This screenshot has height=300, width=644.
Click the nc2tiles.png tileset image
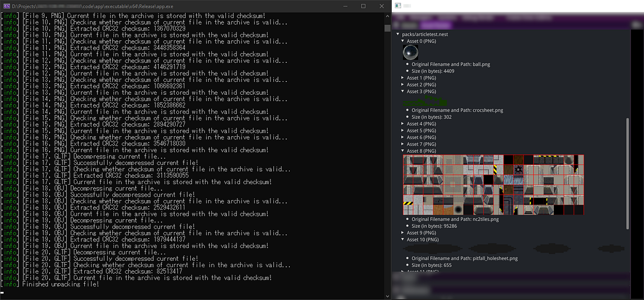coord(494,185)
